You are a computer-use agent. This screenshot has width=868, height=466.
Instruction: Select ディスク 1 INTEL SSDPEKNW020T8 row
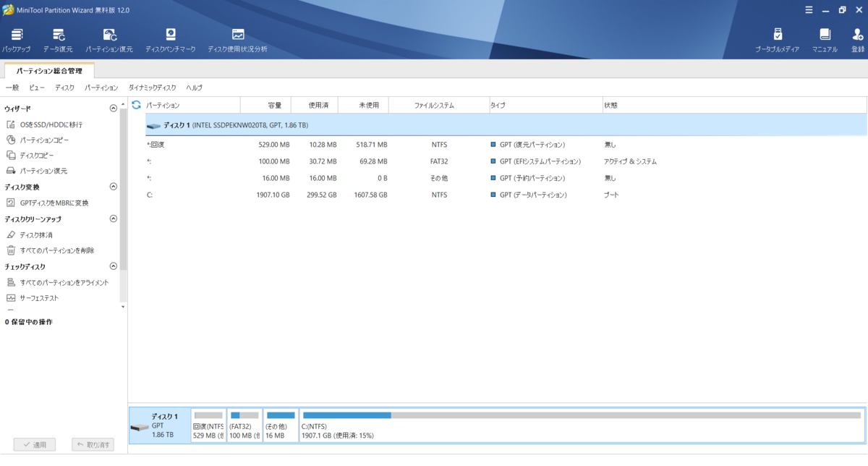click(506, 125)
